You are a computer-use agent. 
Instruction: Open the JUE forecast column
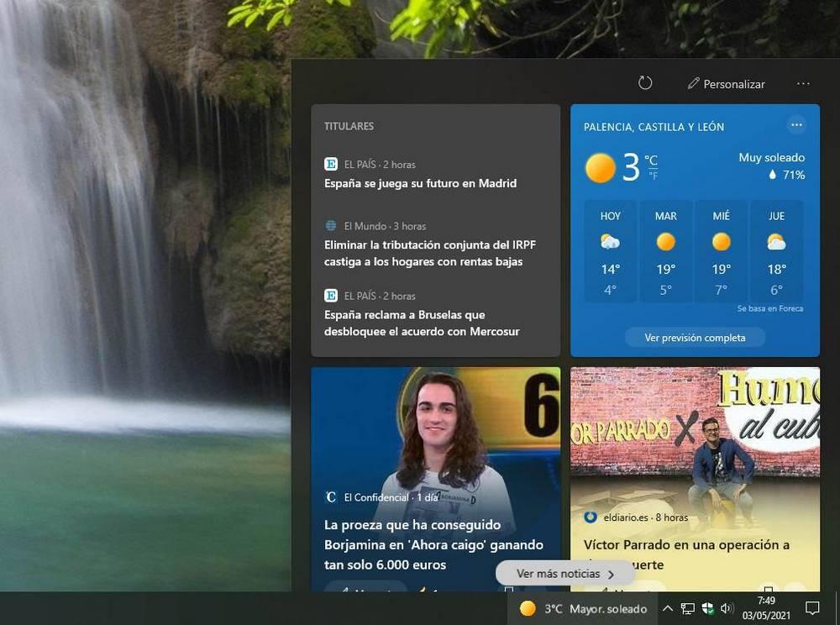click(776, 252)
